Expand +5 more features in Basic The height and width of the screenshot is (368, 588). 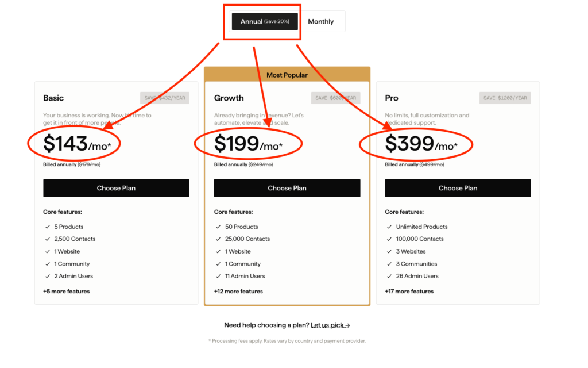click(x=67, y=292)
